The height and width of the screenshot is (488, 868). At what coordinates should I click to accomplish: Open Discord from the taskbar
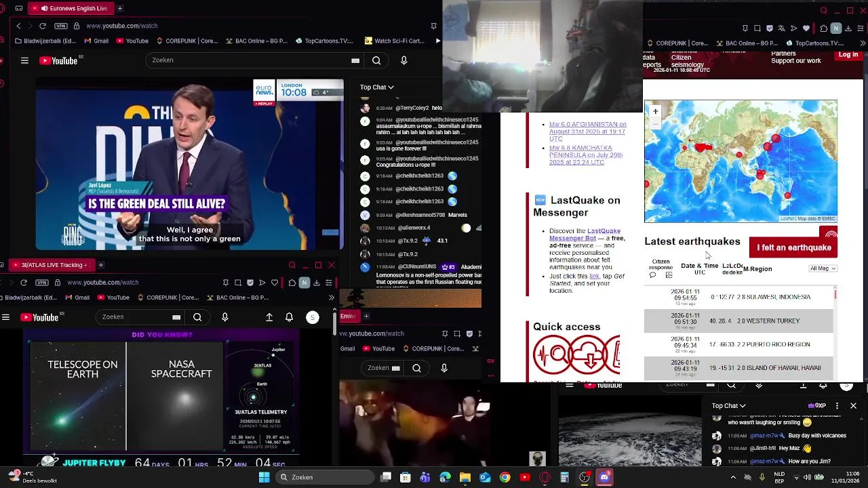(x=604, y=477)
